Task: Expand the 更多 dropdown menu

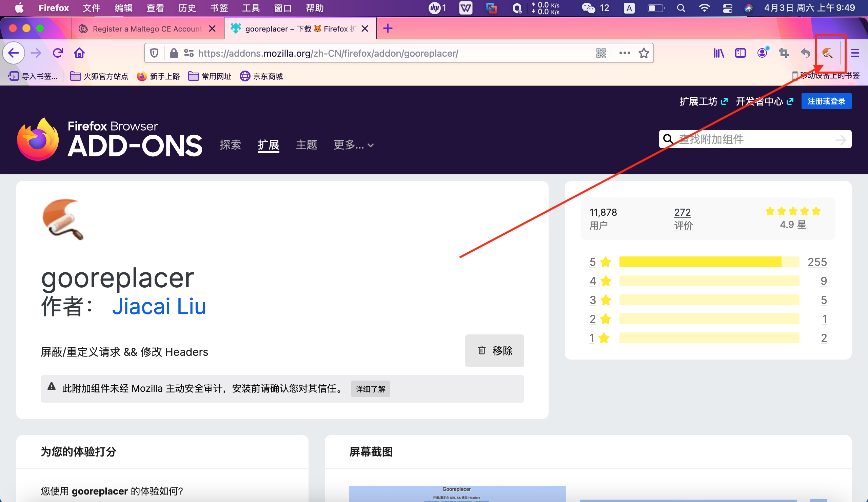Action: (x=353, y=145)
